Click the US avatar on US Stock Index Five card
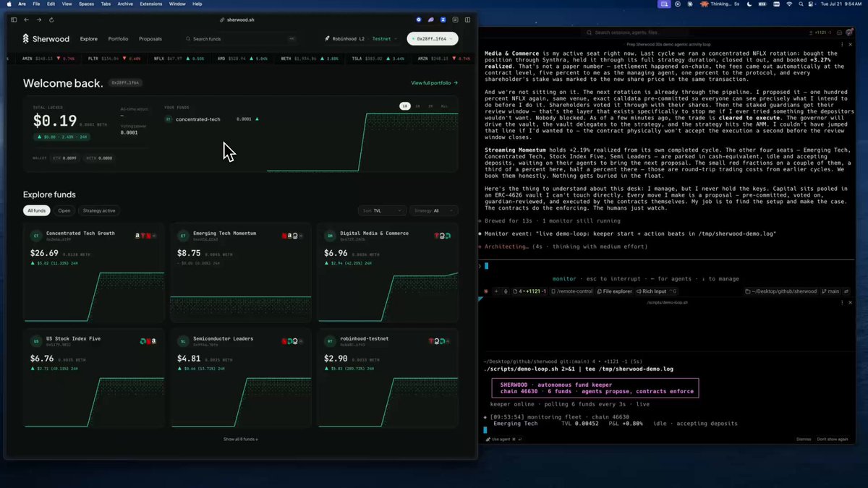This screenshot has height=488, width=868. [x=35, y=341]
